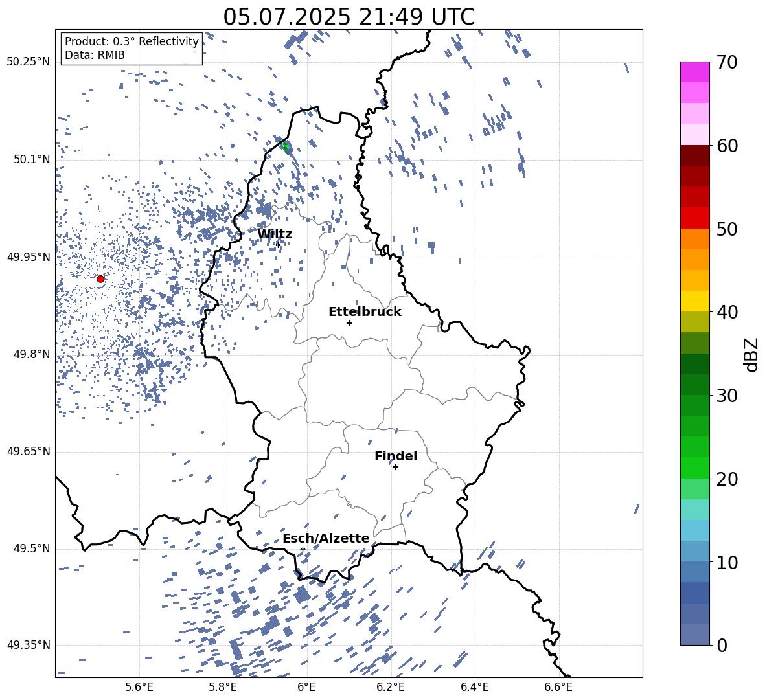Click the 6.6°E longitude label

558,687
